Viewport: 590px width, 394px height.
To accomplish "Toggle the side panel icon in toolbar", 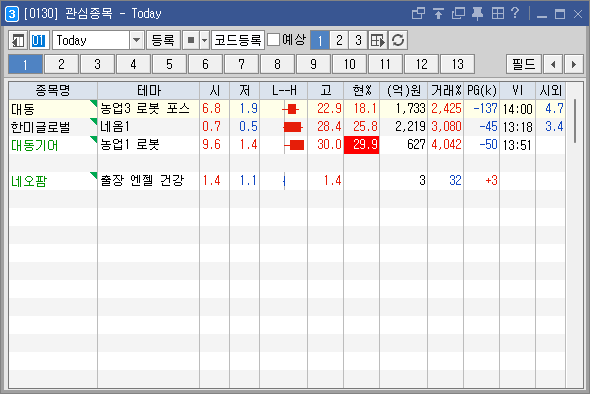I will click(x=18, y=40).
